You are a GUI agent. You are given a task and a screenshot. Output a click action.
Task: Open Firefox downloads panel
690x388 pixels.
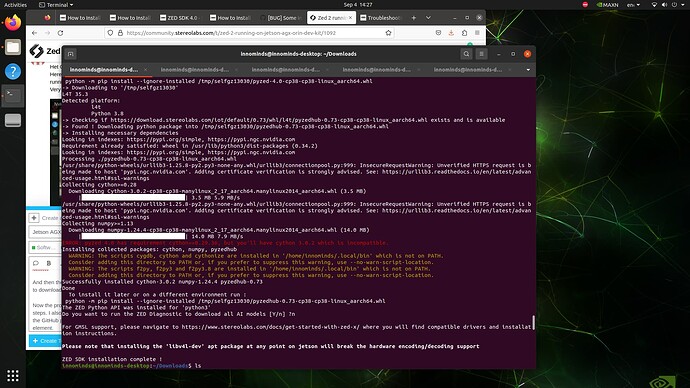coord(451,33)
